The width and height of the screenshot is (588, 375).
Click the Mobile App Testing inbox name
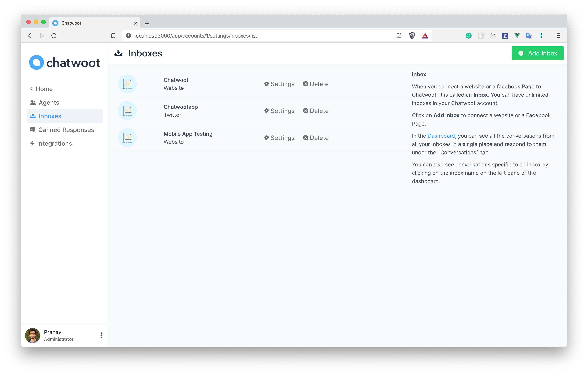(188, 134)
